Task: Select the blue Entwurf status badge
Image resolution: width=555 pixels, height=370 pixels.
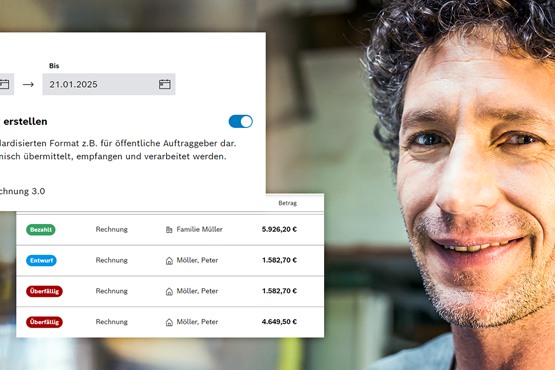Action: (41, 261)
